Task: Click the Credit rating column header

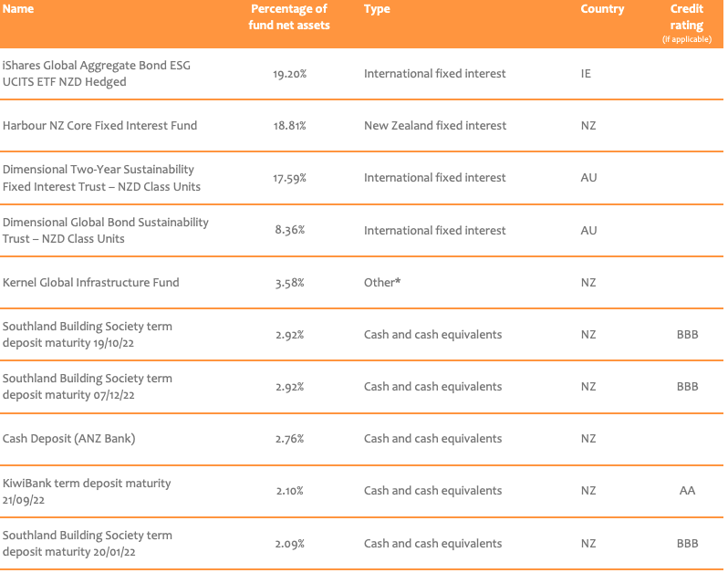Action: (x=686, y=17)
